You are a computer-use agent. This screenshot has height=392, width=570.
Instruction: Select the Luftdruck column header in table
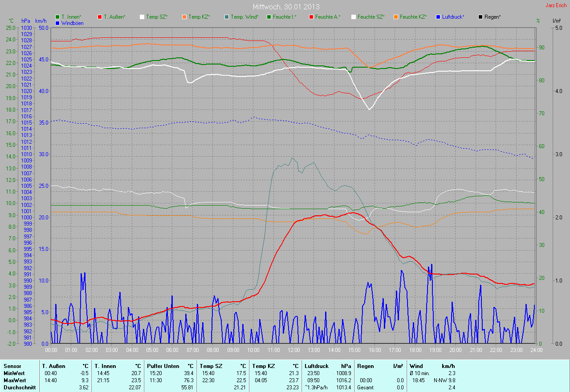coord(317,366)
